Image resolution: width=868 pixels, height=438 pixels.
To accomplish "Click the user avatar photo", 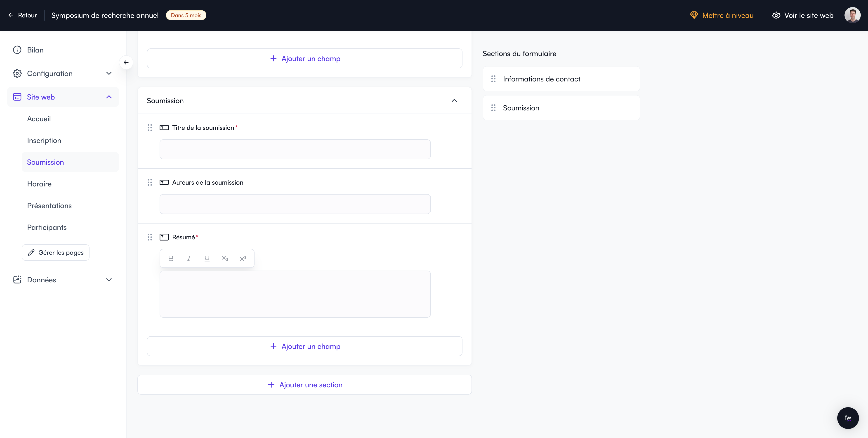I will click(852, 15).
